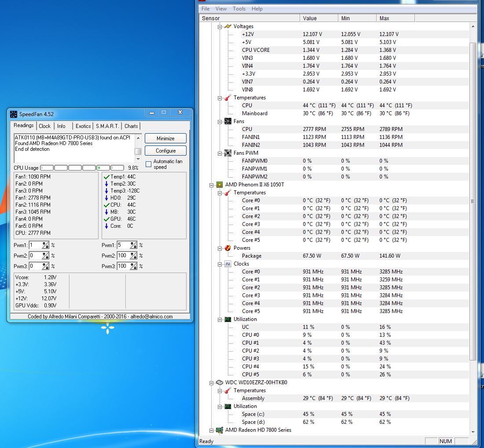Click the Sensor column header

249,18
